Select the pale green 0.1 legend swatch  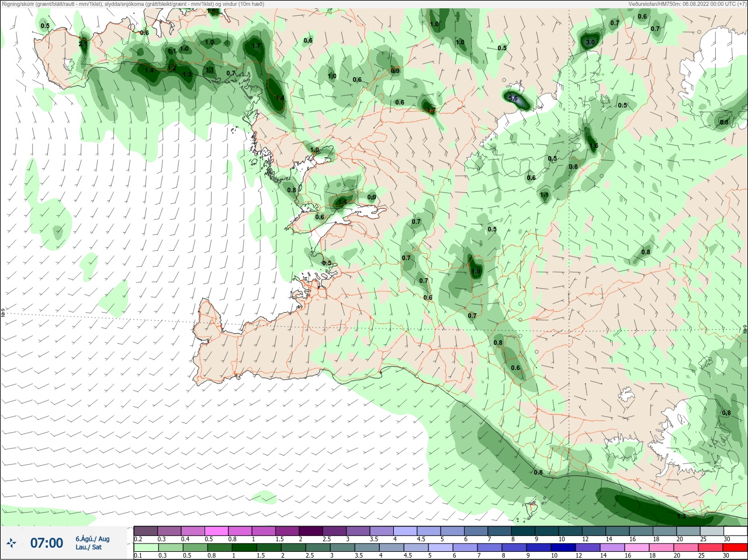146,547
